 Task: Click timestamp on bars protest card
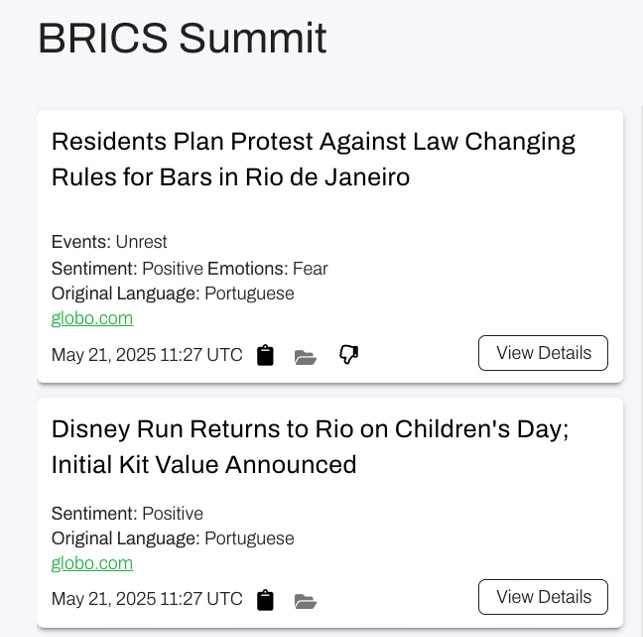(x=147, y=355)
